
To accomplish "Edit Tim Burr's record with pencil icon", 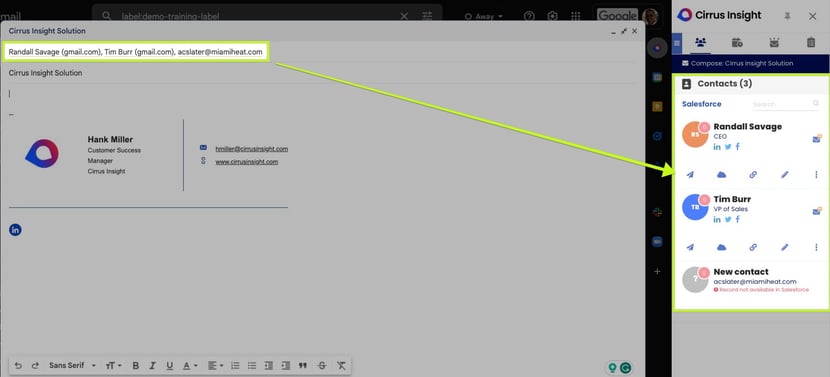I will coord(784,247).
